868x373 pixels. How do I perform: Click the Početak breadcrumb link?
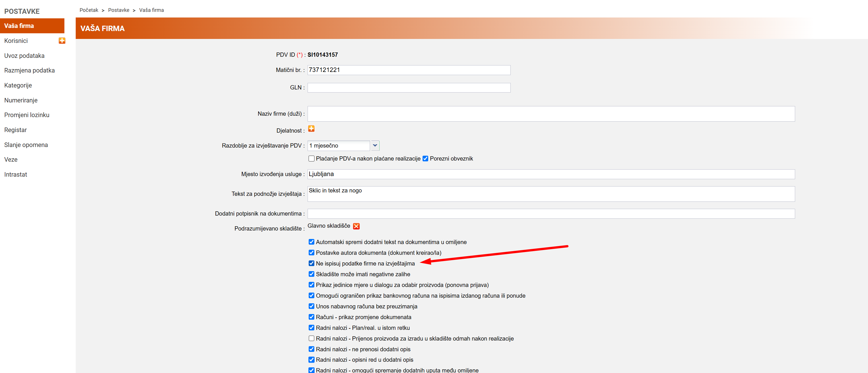click(x=89, y=10)
